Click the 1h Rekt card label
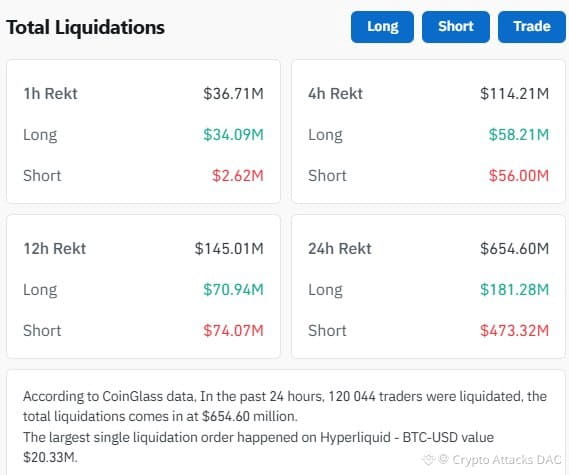Screen dimensions: 569x475 [x=50, y=94]
